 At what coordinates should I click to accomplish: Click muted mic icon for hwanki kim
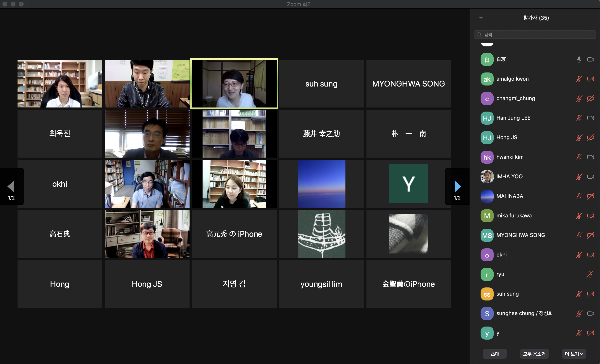click(x=579, y=157)
